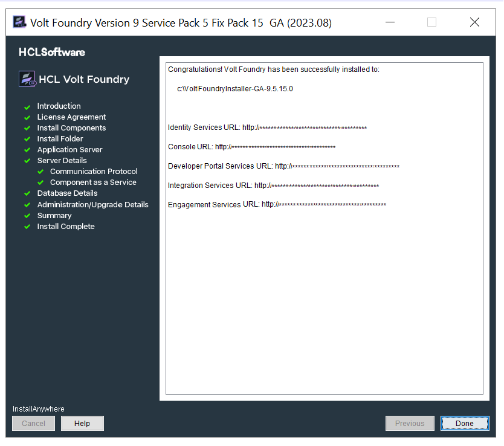The width and height of the screenshot is (504, 446).
Task: Click the greyed-out Cancel button
Action: [x=33, y=423]
